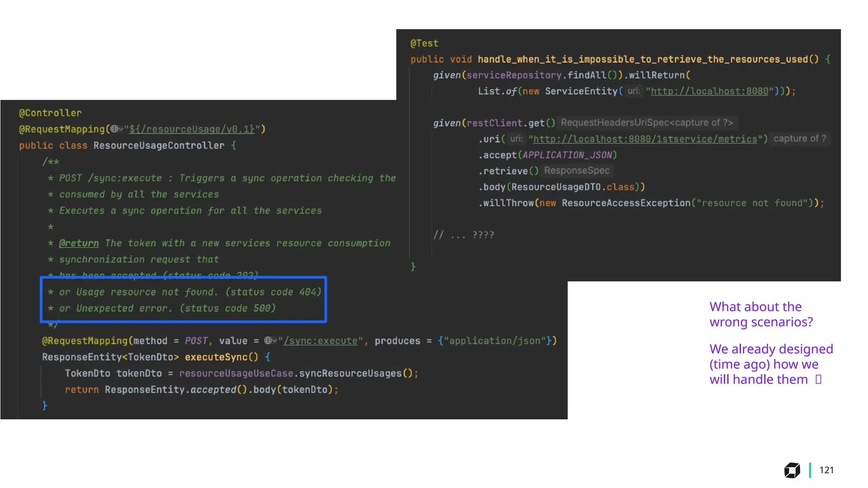Click the RequestHeadersUriSpec inlay hint

coord(646,123)
